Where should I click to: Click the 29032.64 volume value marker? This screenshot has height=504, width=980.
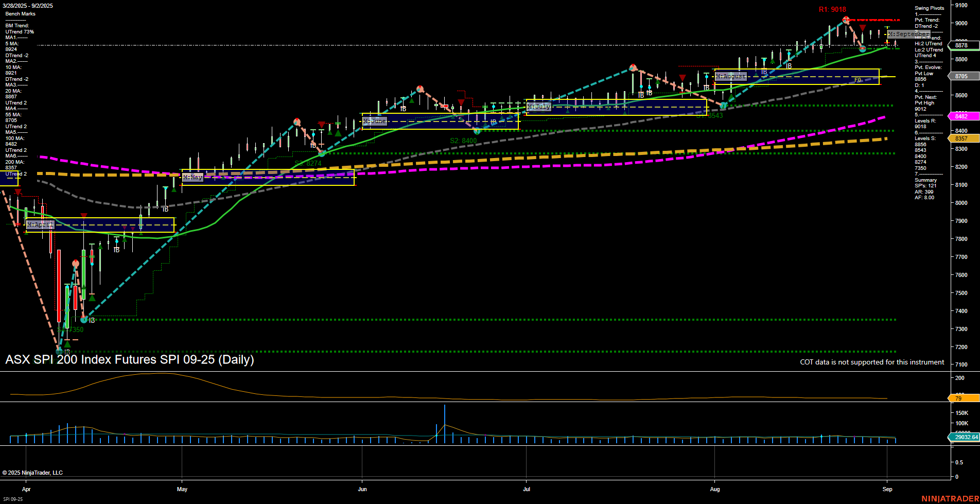pos(967,437)
